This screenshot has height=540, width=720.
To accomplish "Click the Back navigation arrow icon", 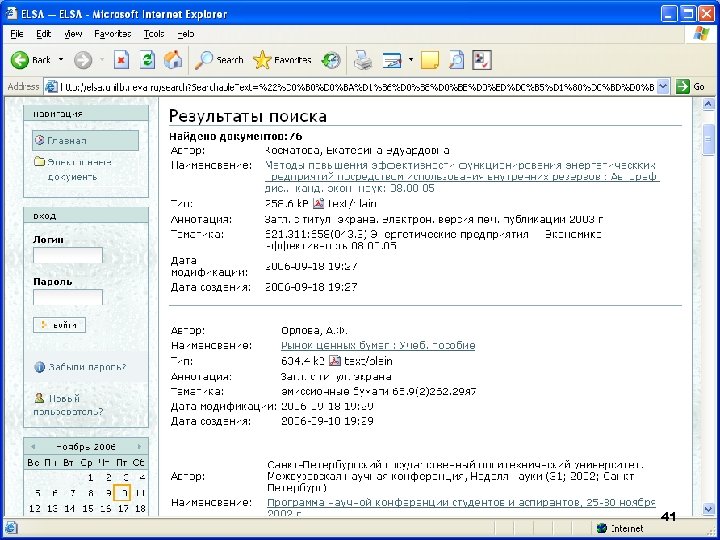I will [x=20, y=60].
